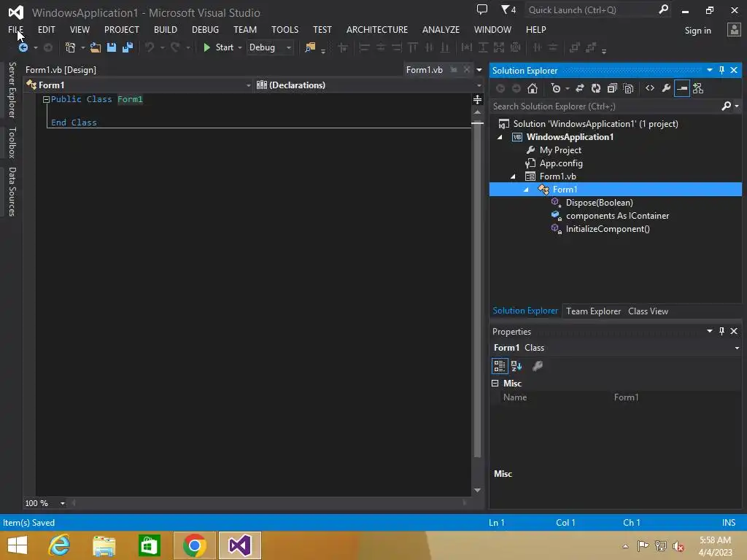Open the ARCHITECTURE menu
The image size is (747, 560).
tap(377, 29)
